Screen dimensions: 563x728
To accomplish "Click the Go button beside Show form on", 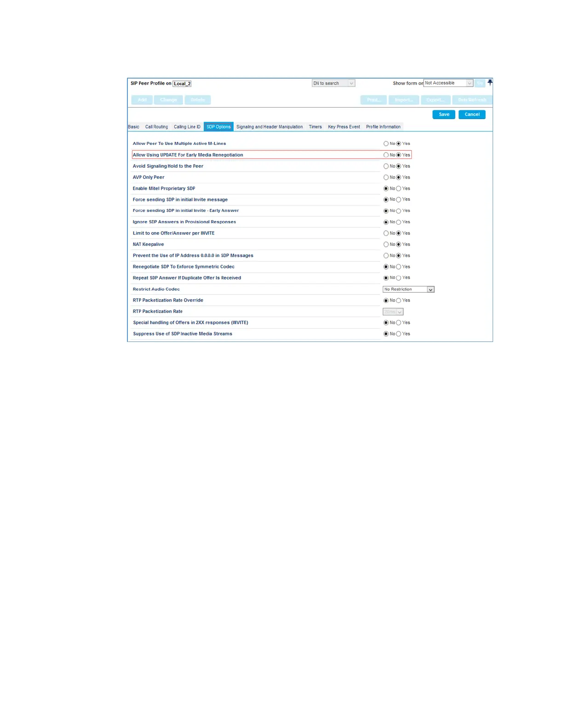I will point(480,83).
